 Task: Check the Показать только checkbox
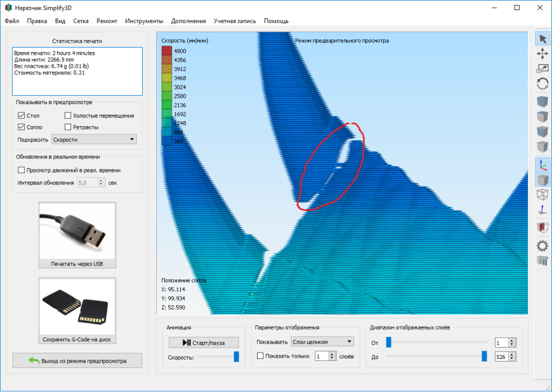tap(260, 356)
